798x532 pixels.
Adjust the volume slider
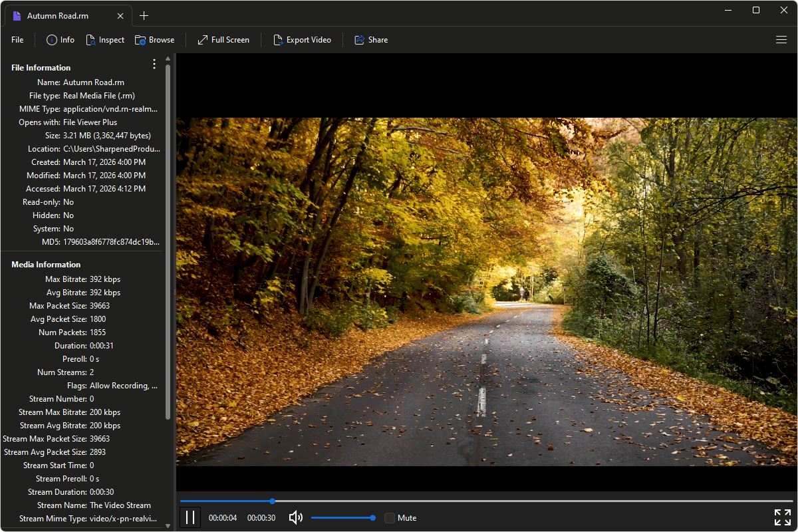click(342, 517)
